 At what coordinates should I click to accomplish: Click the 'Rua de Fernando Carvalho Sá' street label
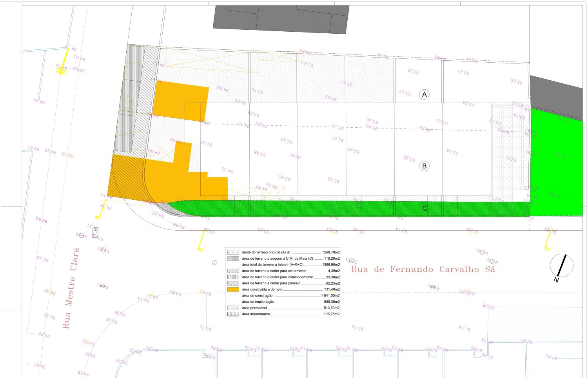(x=423, y=269)
